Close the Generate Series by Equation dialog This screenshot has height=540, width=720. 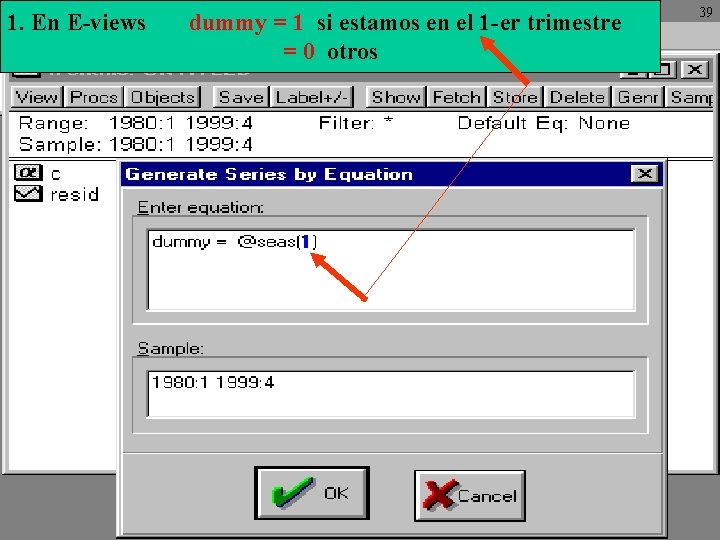[645, 174]
